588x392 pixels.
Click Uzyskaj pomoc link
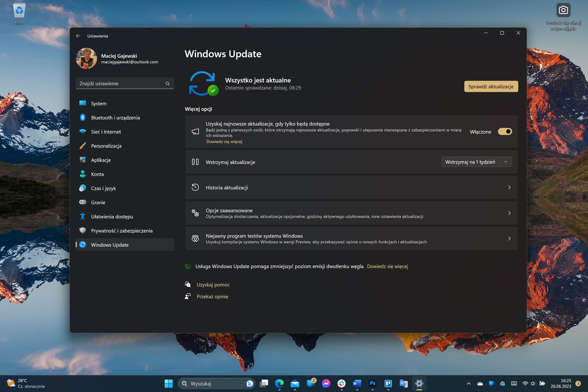coord(213,285)
